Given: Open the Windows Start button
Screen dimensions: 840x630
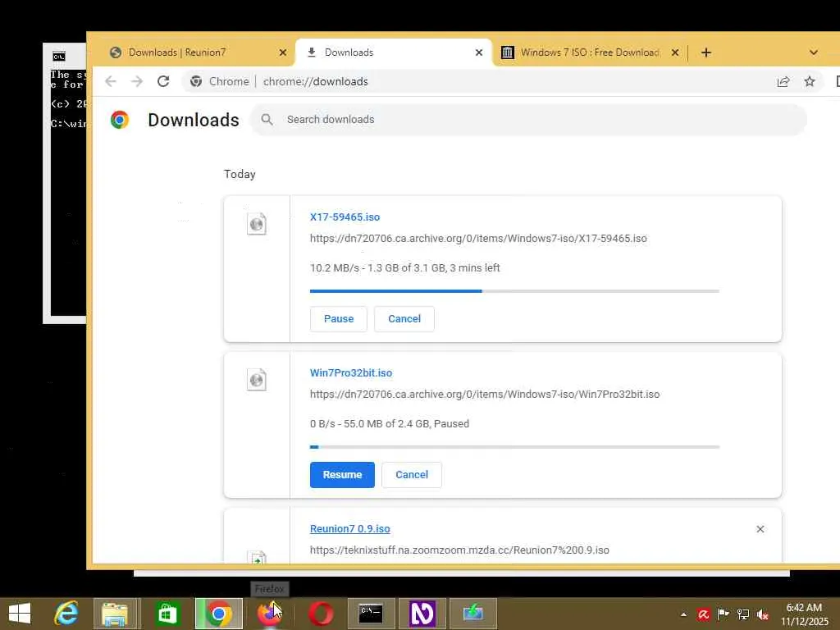Looking at the screenshot, I should 20,614.
